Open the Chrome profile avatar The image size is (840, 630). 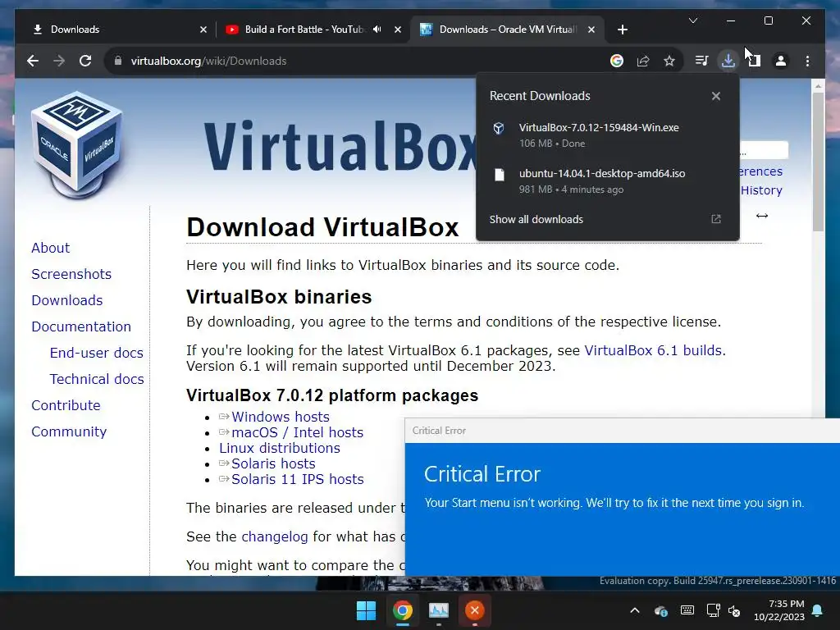click(781, 61)
